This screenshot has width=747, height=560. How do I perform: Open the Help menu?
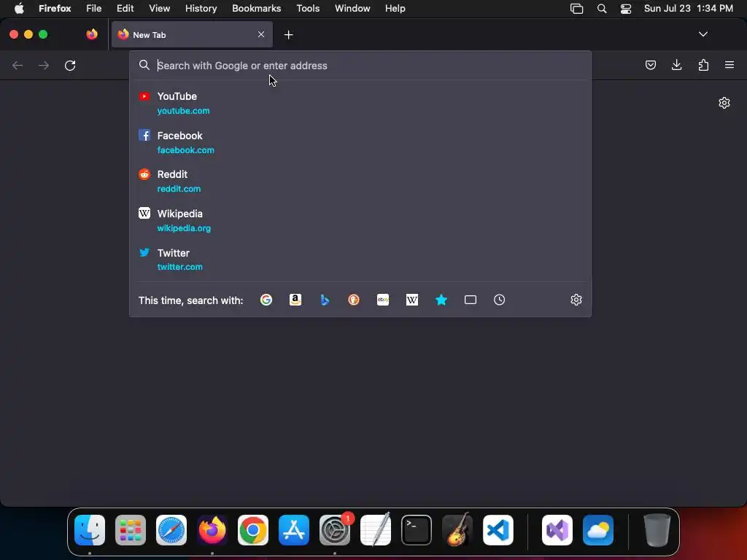[x=395, y=8]
